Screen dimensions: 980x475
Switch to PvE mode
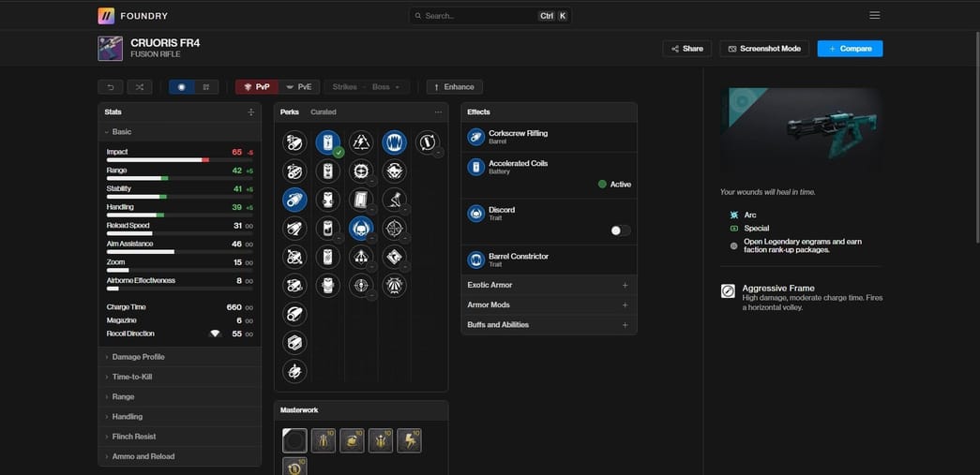click(299, 87)
